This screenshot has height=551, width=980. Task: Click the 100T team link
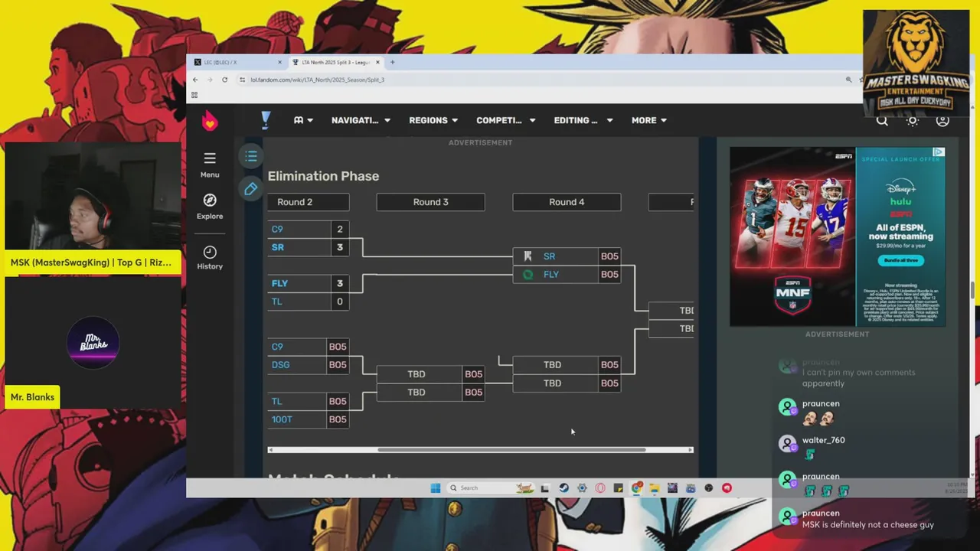tap(282, 419)
